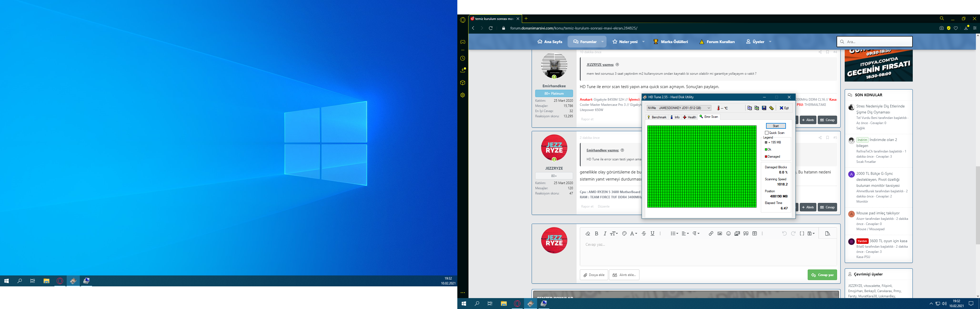
Task: Expand the Forumlar navigation dropdown arrow
Action: tap(602, 42)
